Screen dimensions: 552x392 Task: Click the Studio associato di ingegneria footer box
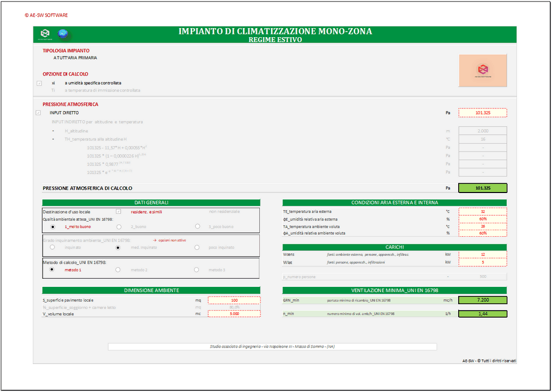tap(272, 347)
